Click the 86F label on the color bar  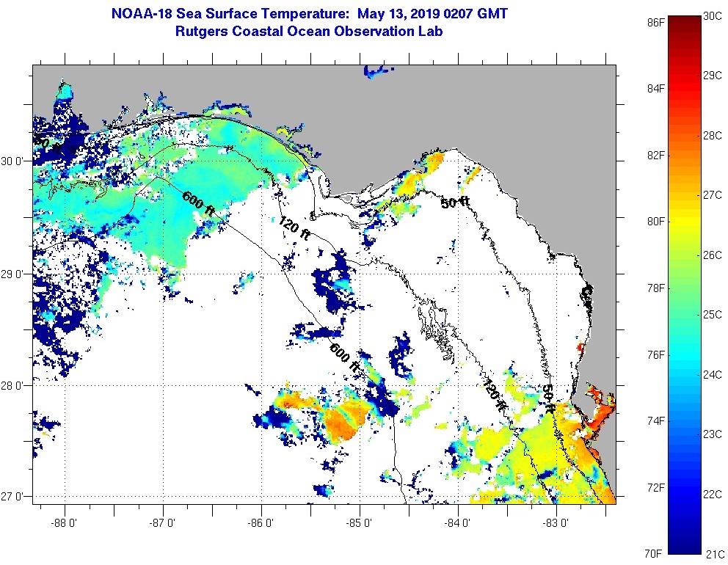click(x=655, y=22)
